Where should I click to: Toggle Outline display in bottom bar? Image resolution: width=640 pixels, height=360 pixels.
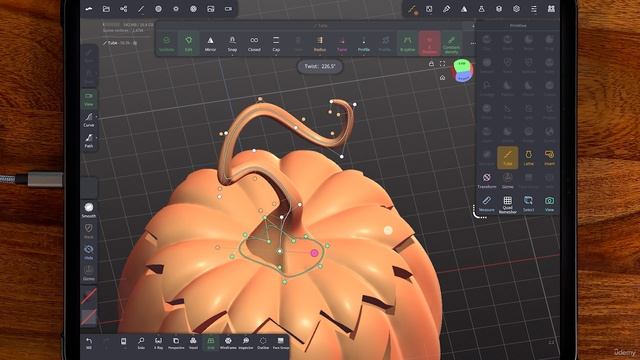pyautogui.click(x=263, y=342)
